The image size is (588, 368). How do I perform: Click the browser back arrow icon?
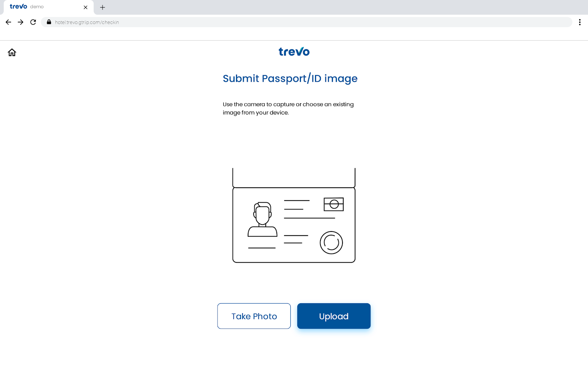(8, 22)
